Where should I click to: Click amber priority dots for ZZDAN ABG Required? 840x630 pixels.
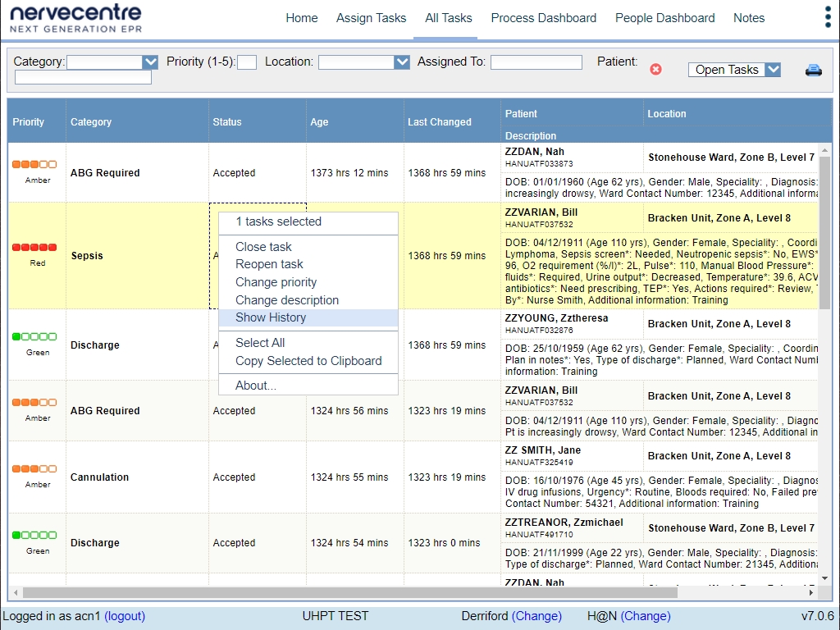coord(34,164)
